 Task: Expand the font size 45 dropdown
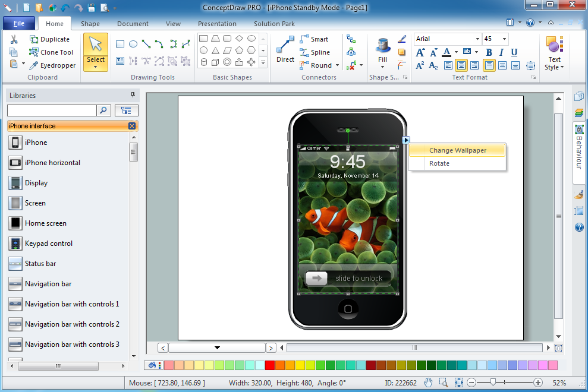tap(505, 39)
